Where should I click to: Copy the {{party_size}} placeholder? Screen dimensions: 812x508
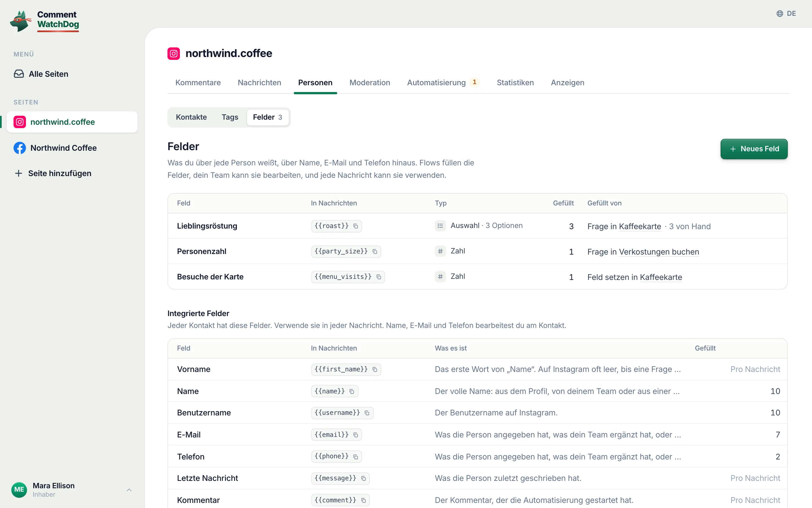375,252
